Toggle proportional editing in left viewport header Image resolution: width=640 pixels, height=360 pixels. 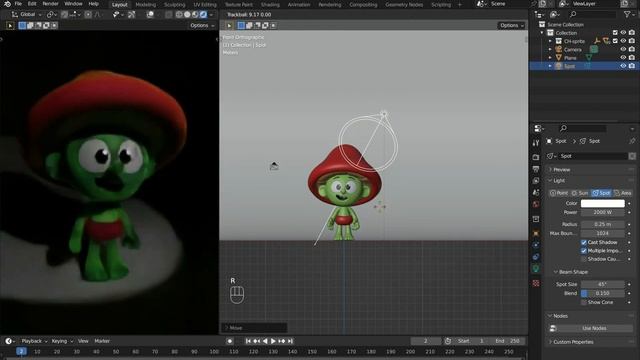coord(88,14)
